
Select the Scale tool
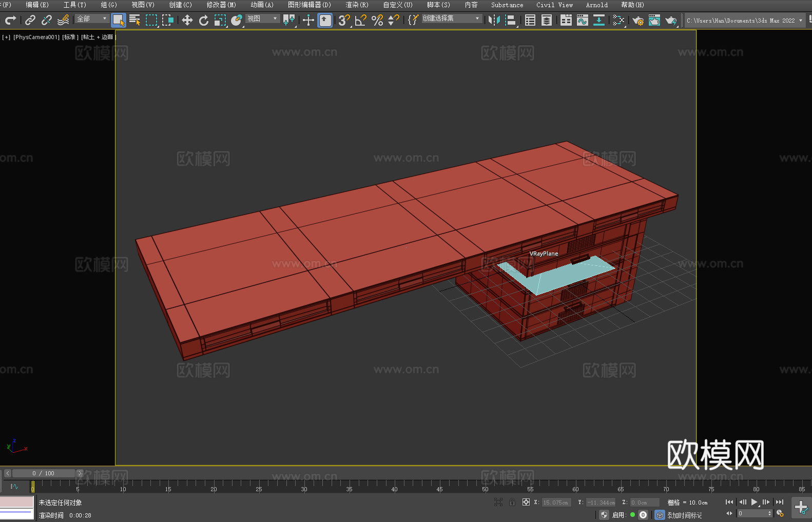pos(220,20)
